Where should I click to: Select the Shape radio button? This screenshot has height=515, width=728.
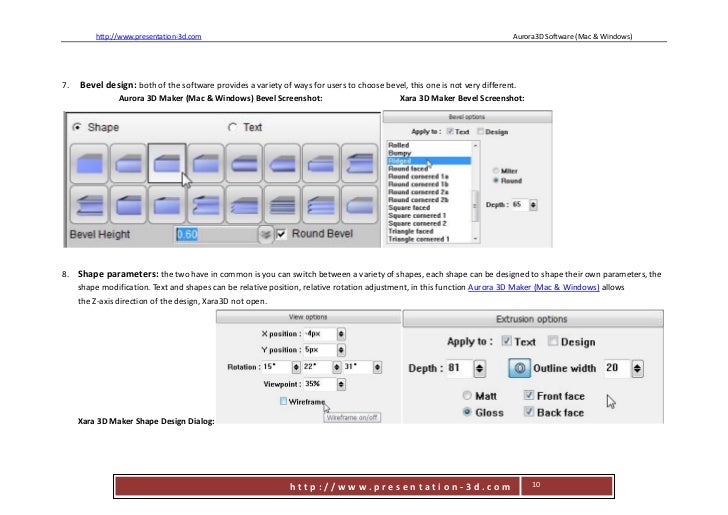coord(77,127)
